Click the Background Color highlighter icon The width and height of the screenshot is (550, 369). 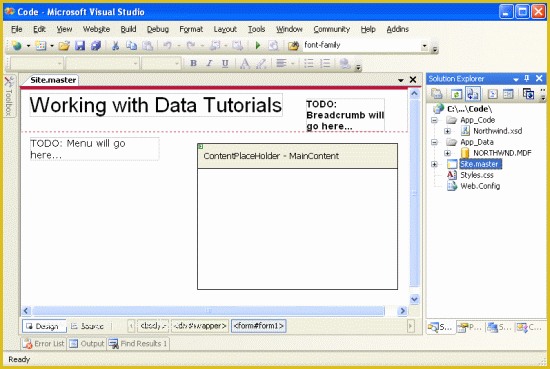point(261,63)
